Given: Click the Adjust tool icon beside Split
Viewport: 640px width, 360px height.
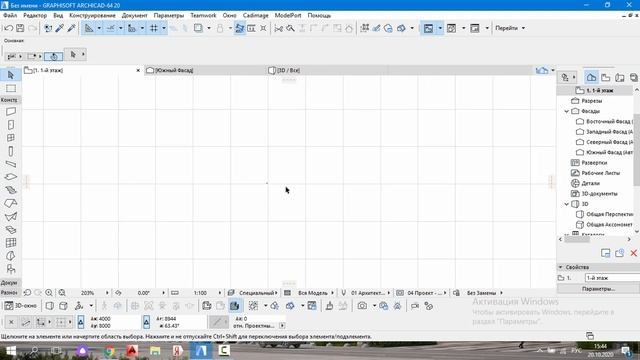Looking at the screenshot, I should [291, 28].
